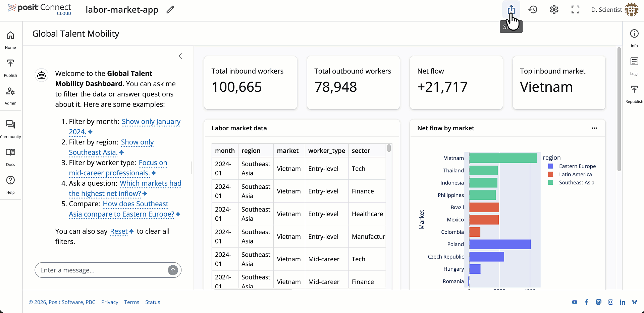Open the Share dialog
Image resolution: width=644 pixels, height=313 pixels.
pyautogui.click(x=511, y=9)
